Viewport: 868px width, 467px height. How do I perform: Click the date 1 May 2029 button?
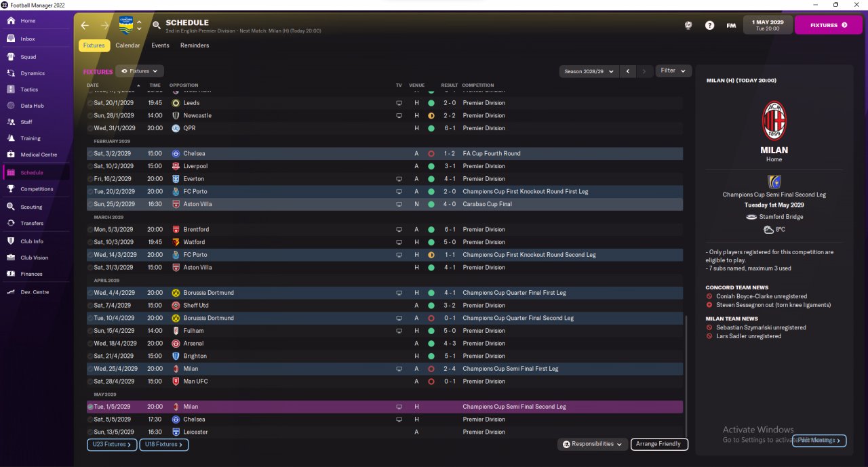(x=768, y=25)
